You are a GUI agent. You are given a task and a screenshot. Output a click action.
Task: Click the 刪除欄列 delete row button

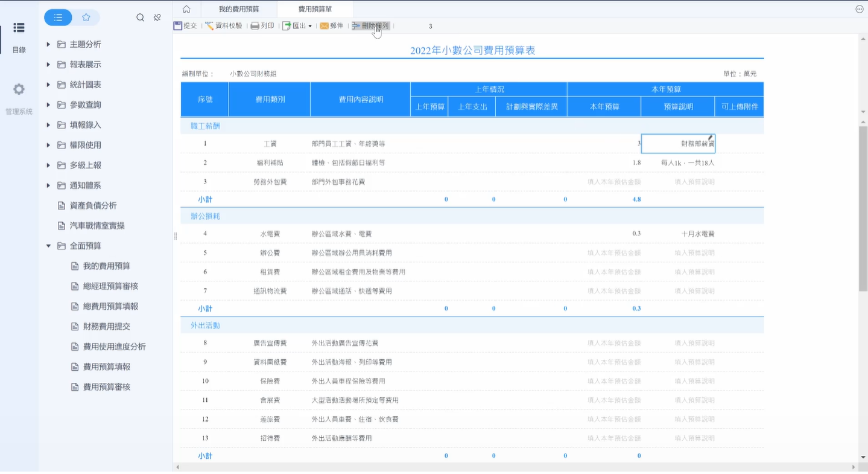click(x=370, y=26)
